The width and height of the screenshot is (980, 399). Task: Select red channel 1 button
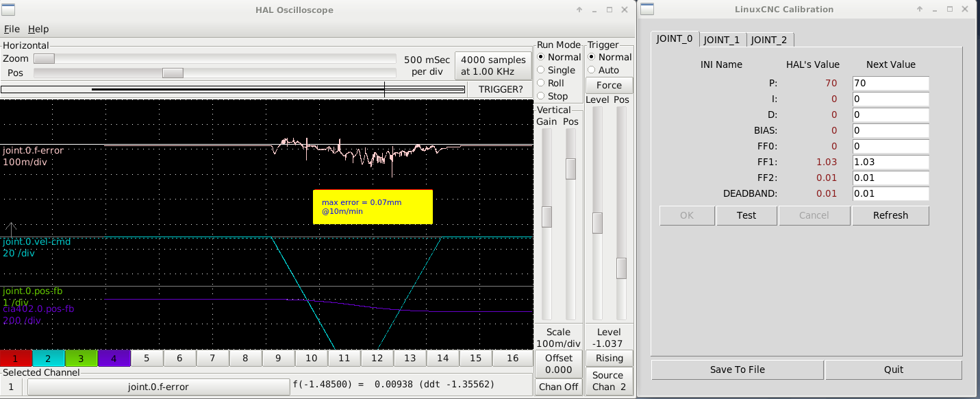(16, 358)
